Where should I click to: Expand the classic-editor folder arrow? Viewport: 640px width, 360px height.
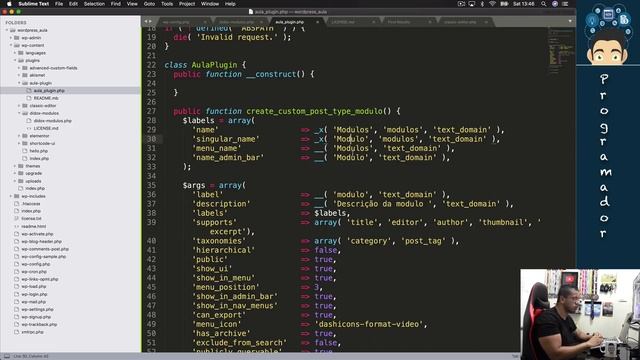pyautogui.click(x=19, y=106)
